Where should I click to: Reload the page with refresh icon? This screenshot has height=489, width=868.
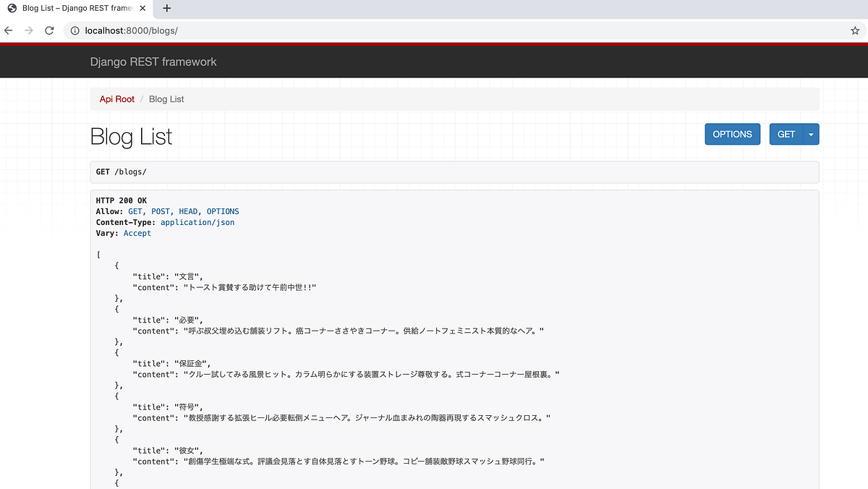(49, 30)
